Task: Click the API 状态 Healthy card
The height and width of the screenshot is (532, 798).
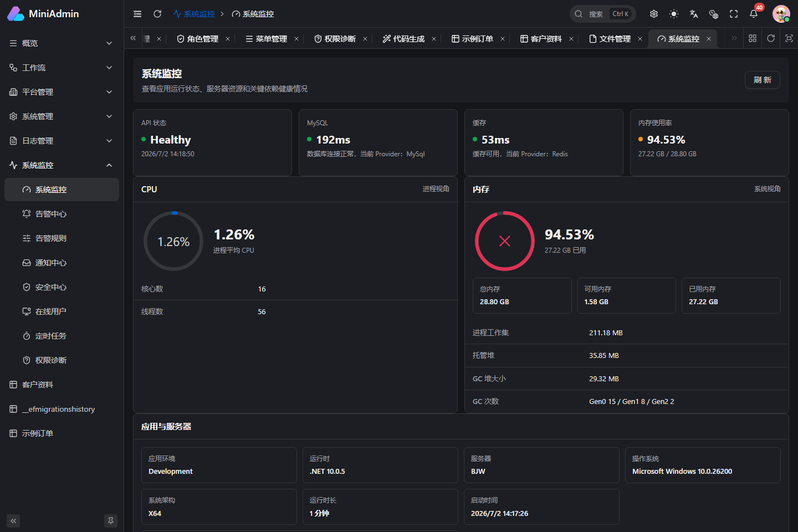Action: (x=212, y=142)
